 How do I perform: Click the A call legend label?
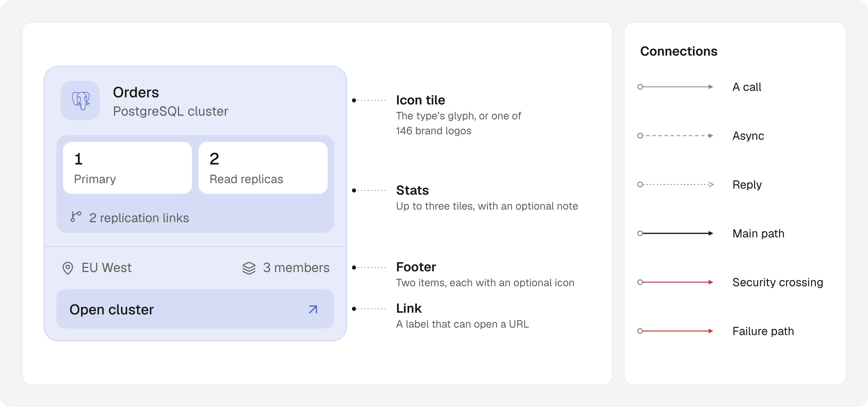coord(747,87)
